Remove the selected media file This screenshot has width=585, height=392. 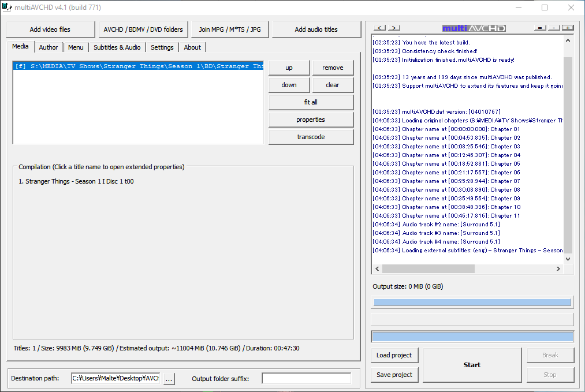coord(333,68)
